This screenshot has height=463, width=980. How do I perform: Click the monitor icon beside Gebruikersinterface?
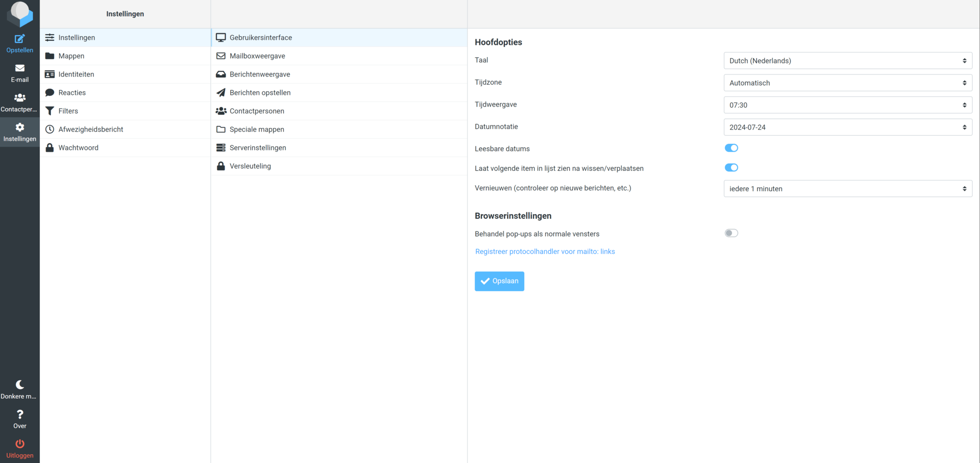220,37
